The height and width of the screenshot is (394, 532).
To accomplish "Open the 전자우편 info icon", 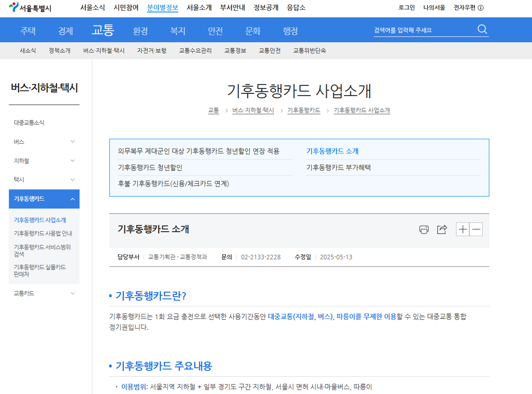I will (481, 8).
